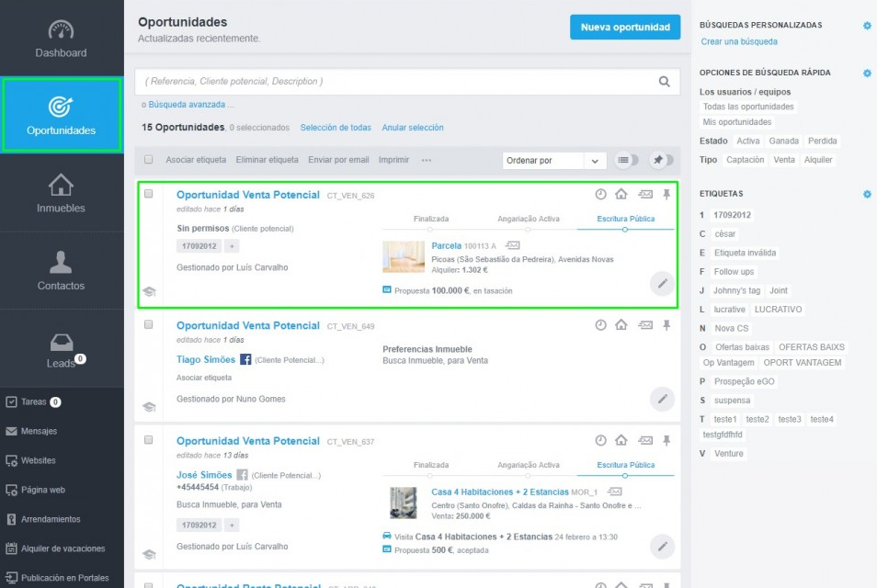Toggle the list view switch
This screenshot has width=877, height=588.
(x=627, y=160)
